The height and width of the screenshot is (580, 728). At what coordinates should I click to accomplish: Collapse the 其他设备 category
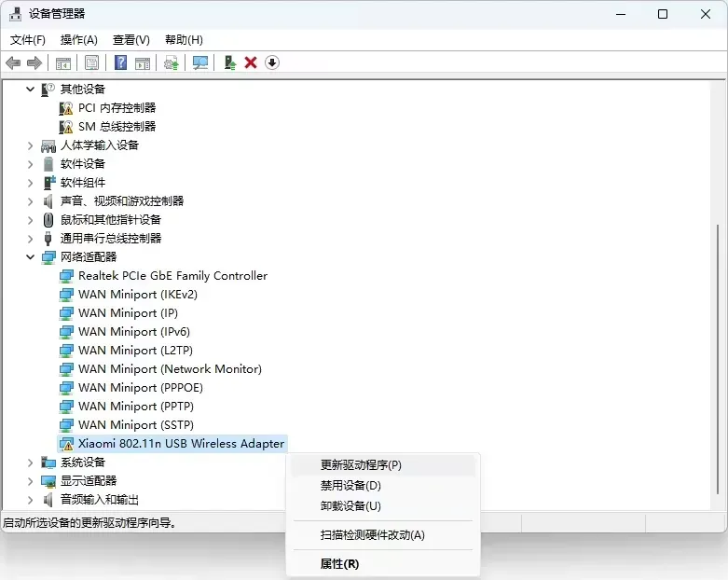click(x=30, y=89)
